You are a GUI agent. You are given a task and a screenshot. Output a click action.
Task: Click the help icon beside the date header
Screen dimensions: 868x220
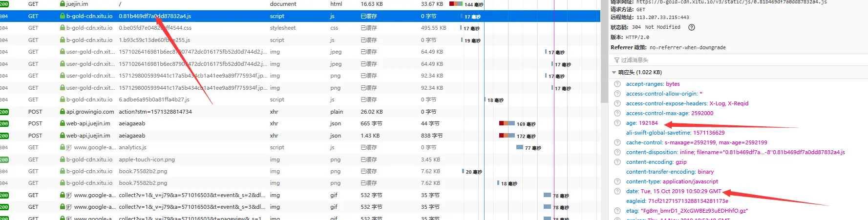(x=617, y=191)
